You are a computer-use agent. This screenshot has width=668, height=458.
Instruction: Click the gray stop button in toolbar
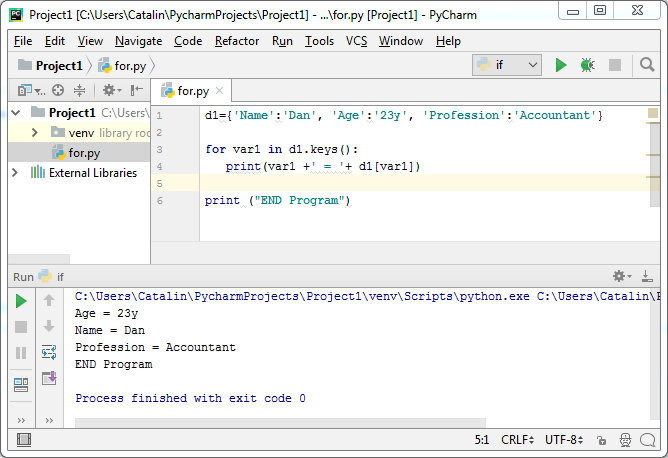[x=615, y=65]
